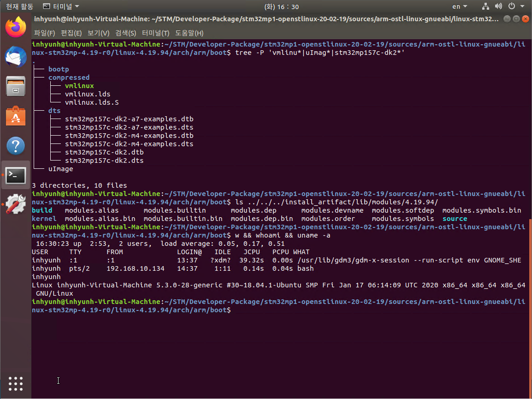
Task: Click the tree -P command text
Action: [320, 53]
